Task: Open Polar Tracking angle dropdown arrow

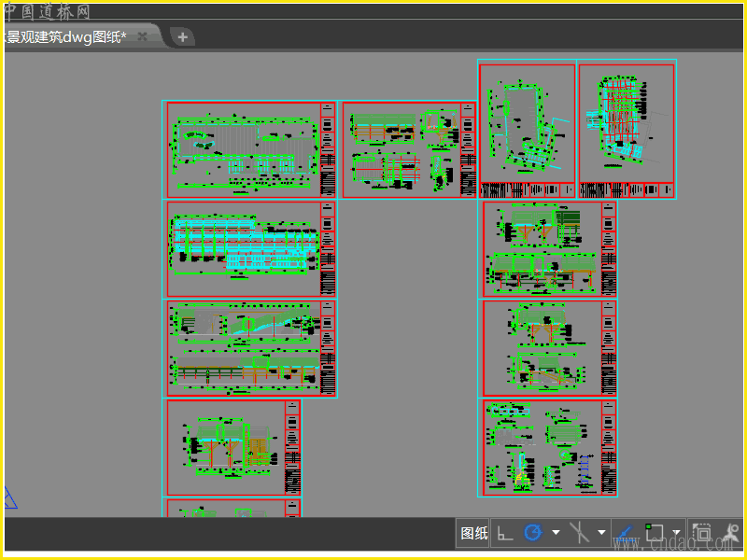Action: (x=556, y=533)
